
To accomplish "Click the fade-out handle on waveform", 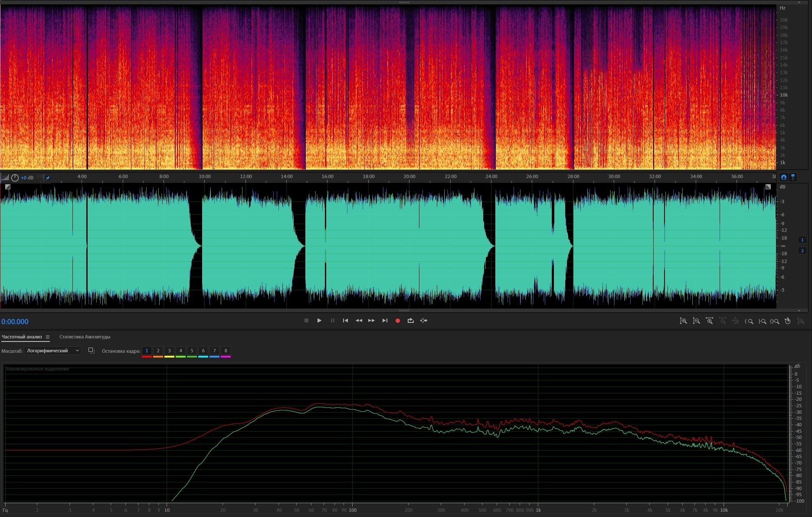I will click(768, 187).
